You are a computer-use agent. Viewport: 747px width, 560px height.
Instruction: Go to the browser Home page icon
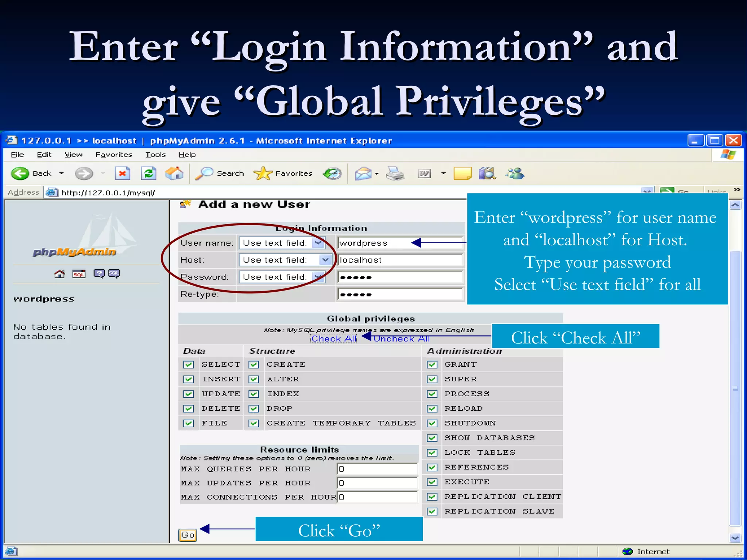[174, 174]
